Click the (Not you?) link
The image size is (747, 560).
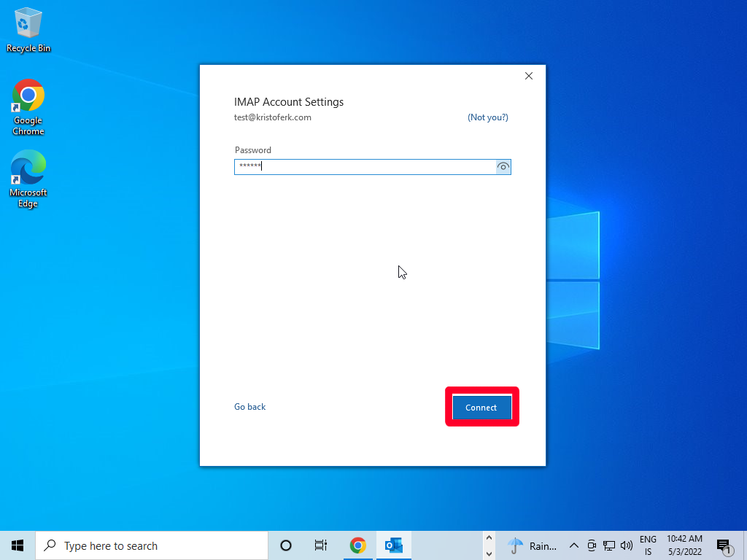pyautogui.click(x=487, y=117)
